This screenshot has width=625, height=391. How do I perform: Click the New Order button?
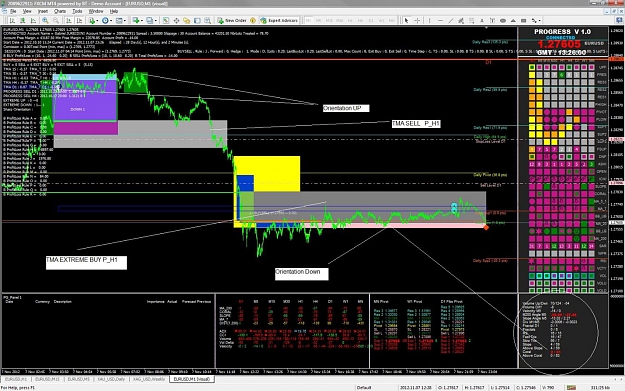click(x=232, y=20)
